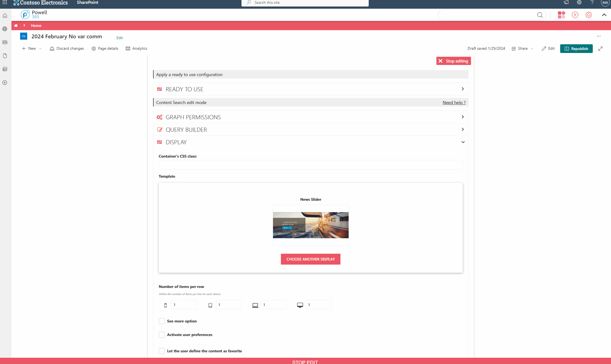Click the Republish button
Screen dimensions: 611x364
(x=576, y=49)
